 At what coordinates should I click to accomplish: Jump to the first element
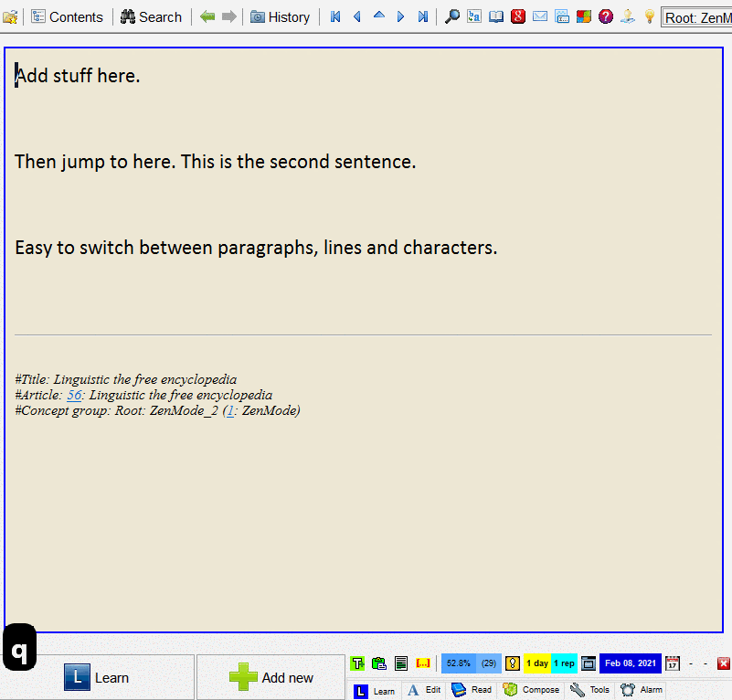click(335, 16)
